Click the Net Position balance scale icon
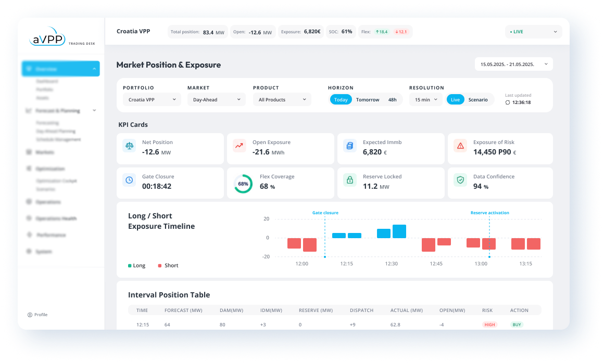604x364 pixels. 130,146
